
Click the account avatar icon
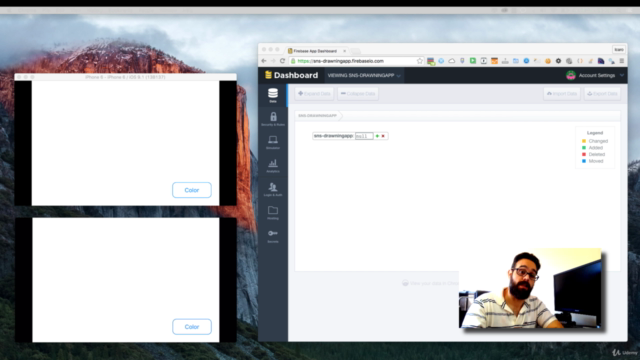pos(571,75)
